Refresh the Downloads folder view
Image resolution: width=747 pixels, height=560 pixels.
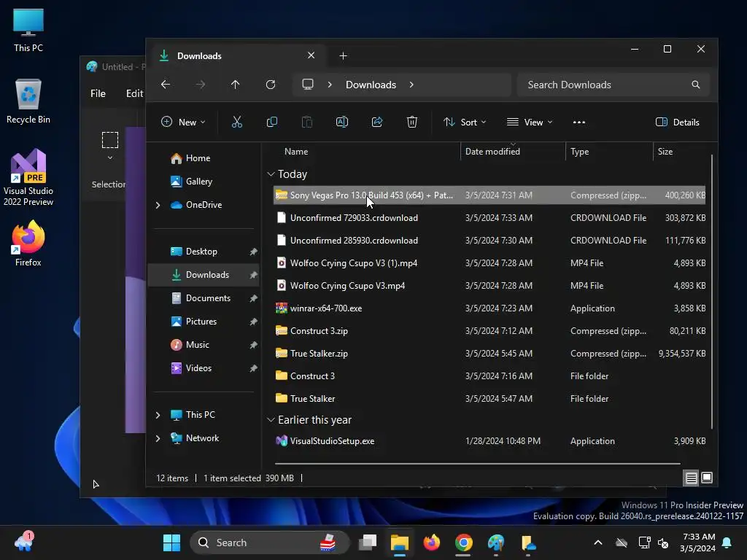point(271,85)
